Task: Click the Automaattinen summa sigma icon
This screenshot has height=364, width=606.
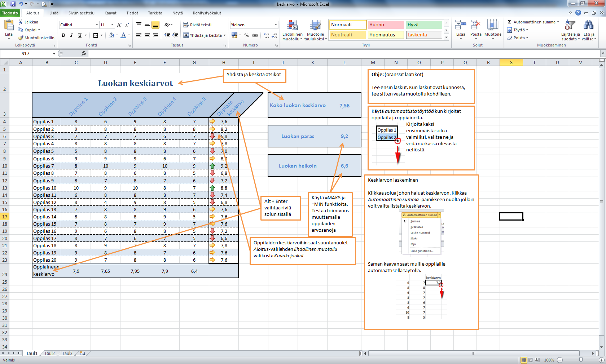Action: 510,22
